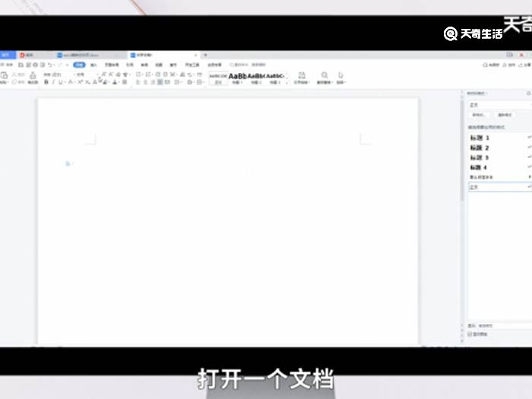Apply the 标题 2 style in the side panel list
532x399 pixels.
pos(499,147)
